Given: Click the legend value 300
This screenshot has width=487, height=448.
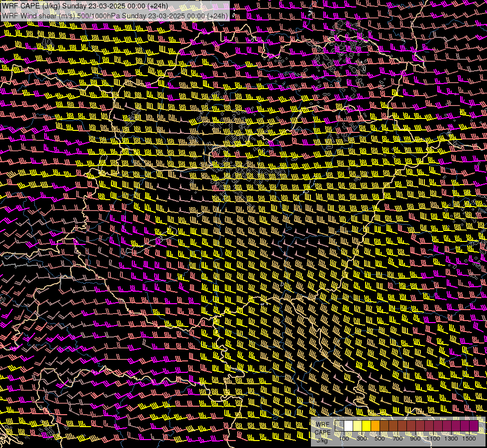Looking at the screenshot, I should point(362,439).
